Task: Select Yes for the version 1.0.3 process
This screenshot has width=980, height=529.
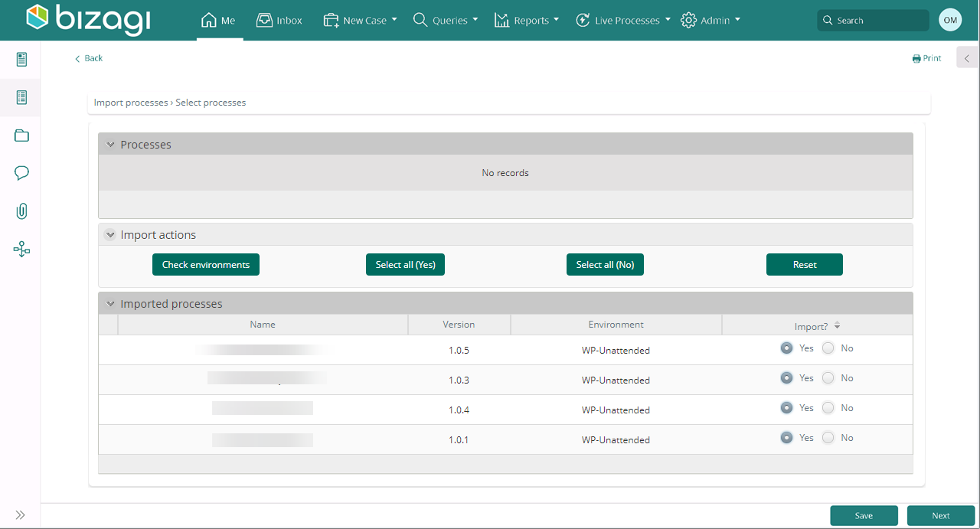Action: [x=786, y=378]
